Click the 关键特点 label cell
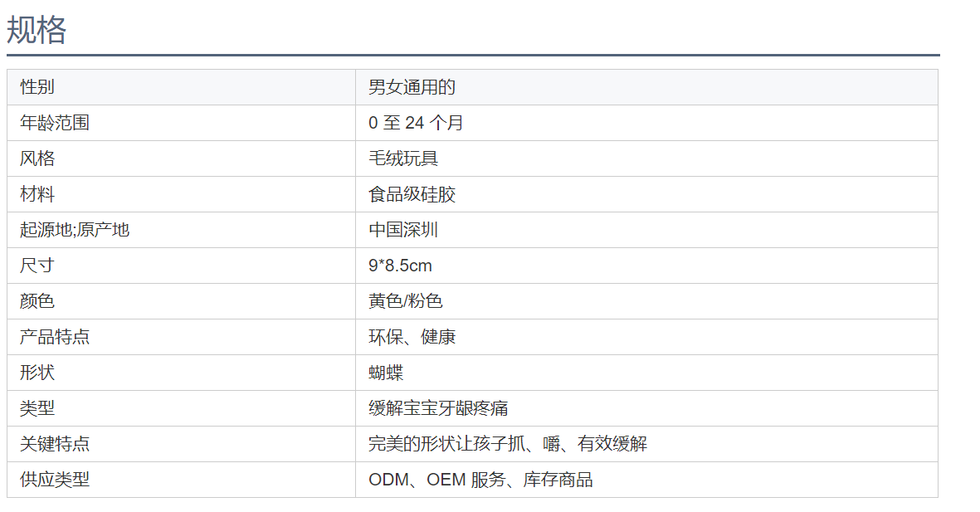Screen dimensions: 980x512 [x=181, y=444]
